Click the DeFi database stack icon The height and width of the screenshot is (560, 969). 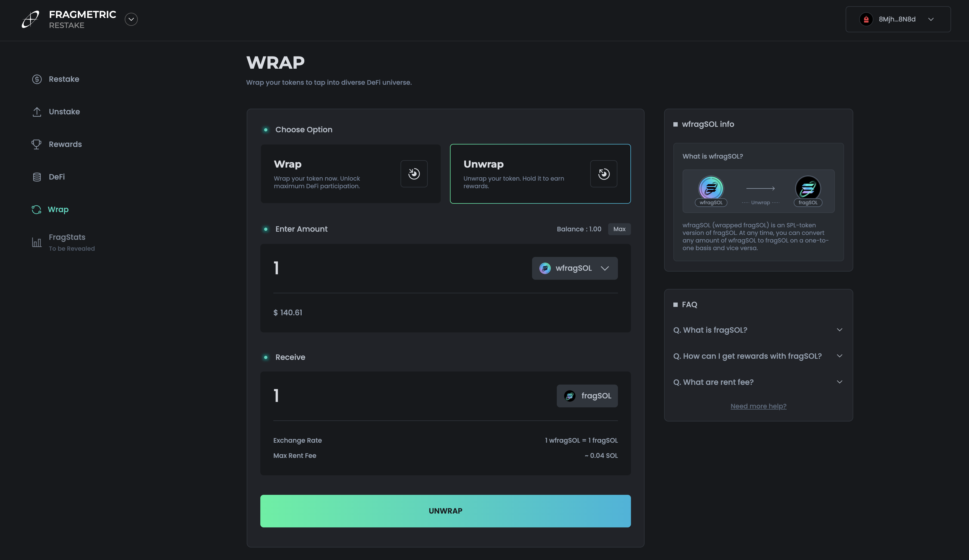click(37, 177)
